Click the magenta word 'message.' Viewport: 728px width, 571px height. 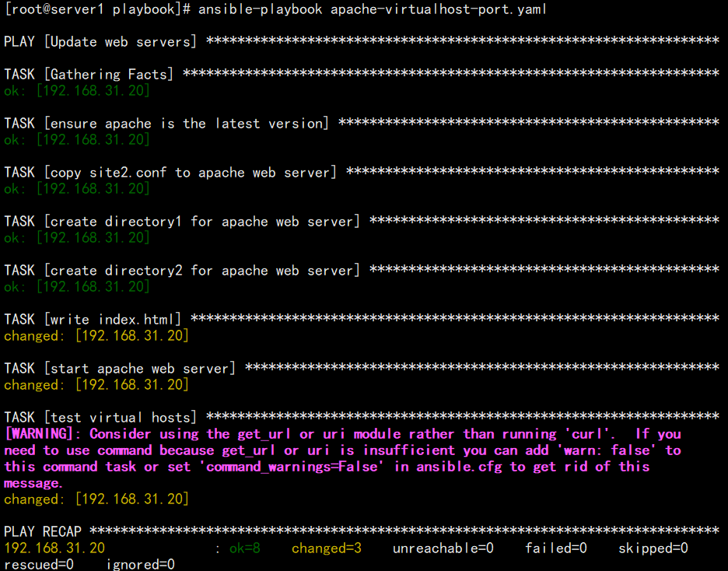coord(33,483)
